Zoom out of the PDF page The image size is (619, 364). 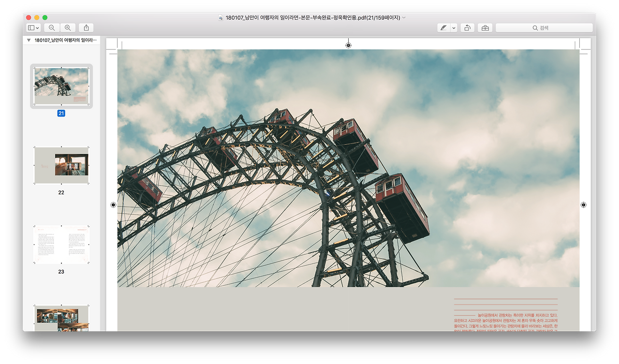[52, 28]
